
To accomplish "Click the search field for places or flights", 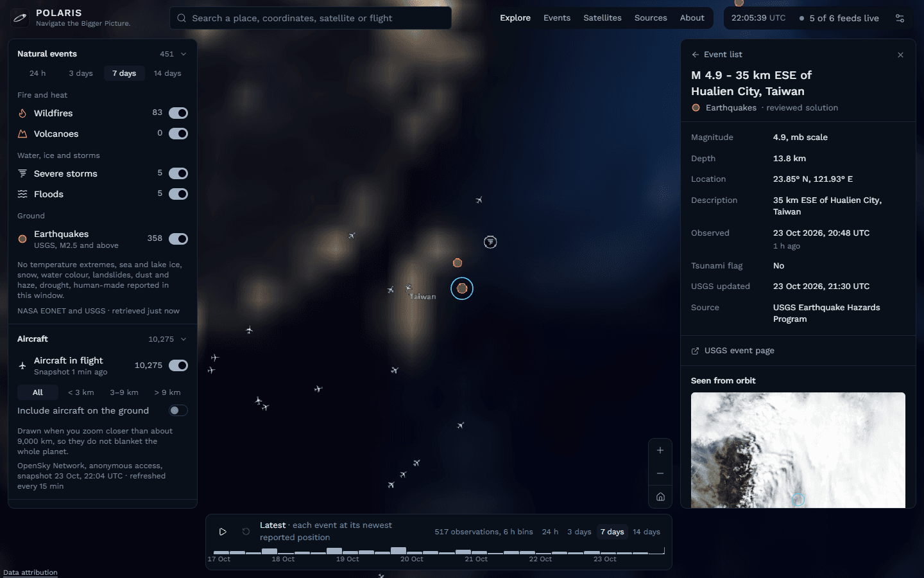I will [x=311, y=18].
